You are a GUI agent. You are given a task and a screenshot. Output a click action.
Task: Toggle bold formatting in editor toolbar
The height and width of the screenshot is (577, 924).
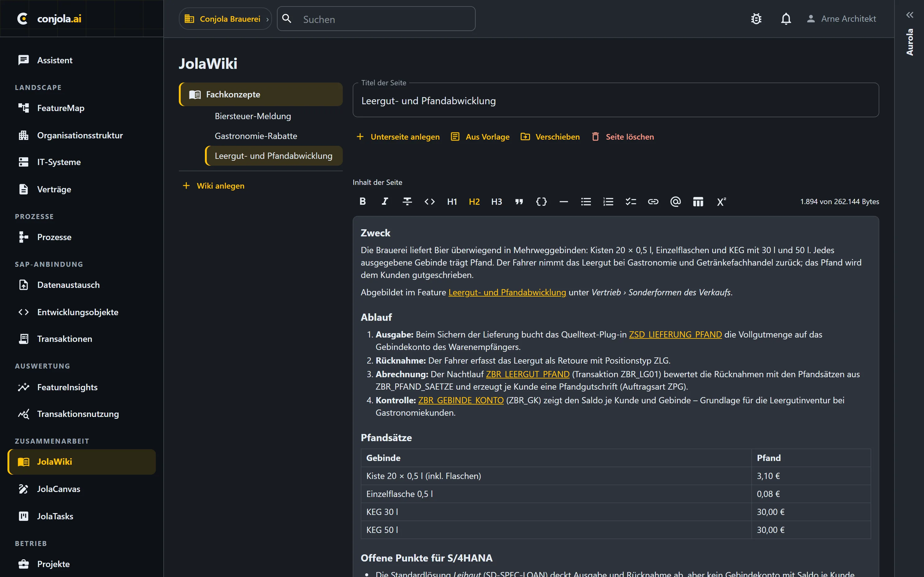click(x=362, y=202)
